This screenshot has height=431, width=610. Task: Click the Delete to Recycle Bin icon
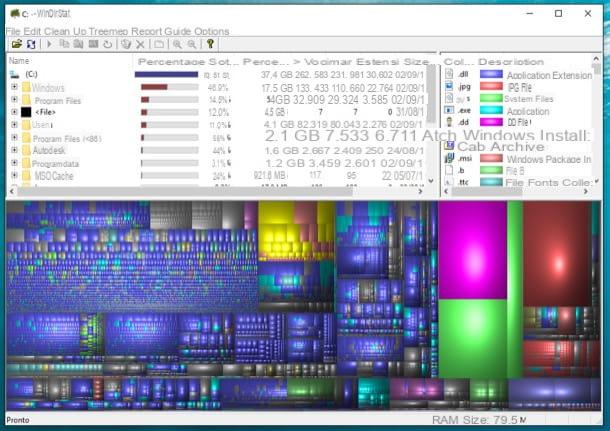[x=126, y=44]
